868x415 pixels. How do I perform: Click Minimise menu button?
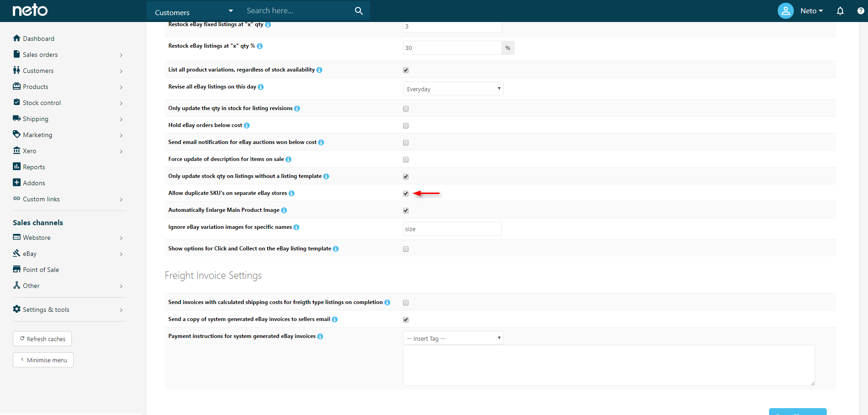pos(43,360)
